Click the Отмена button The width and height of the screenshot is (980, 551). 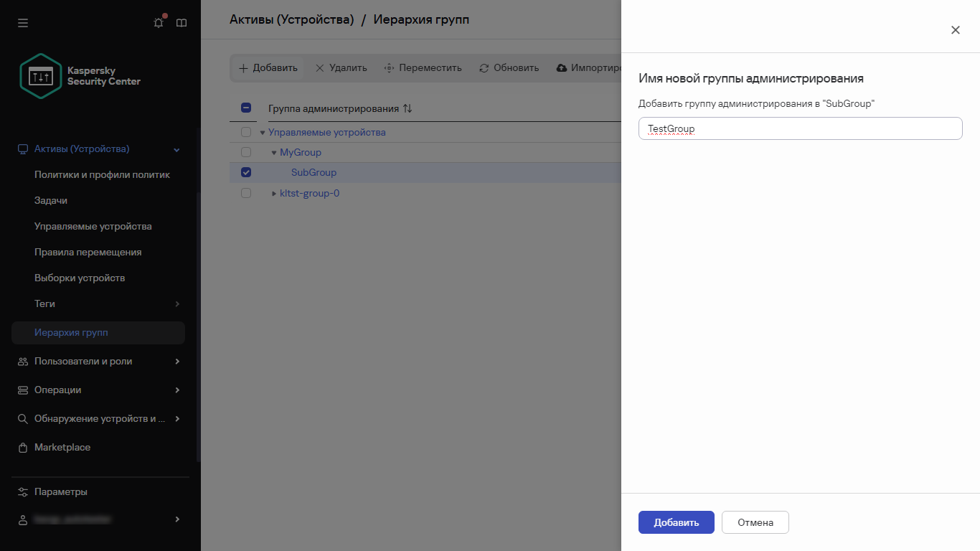(x=755, y=522)
